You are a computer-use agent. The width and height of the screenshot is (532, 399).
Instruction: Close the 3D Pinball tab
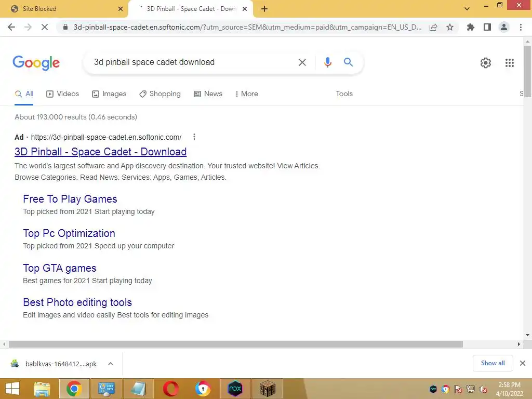244,9
